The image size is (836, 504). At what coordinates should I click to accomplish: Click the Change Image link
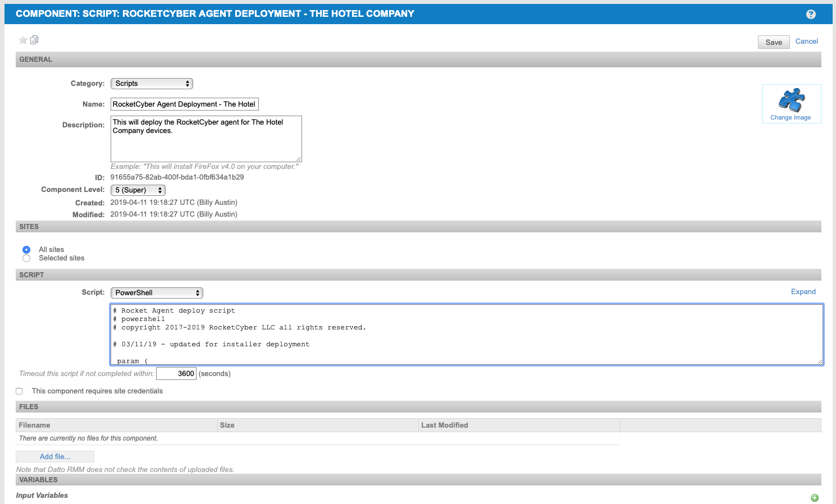[x=791, y=118]
